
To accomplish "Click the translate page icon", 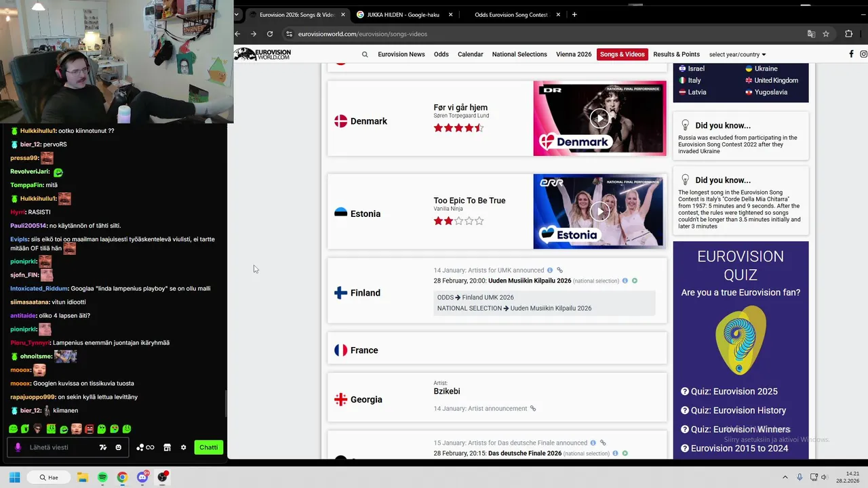I will tap(811, 34).
